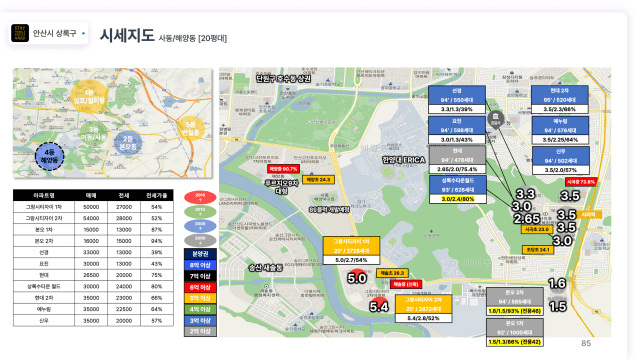640x360 pixels.
Task: Click the 3.3 price marker
Action: (525, 193)
